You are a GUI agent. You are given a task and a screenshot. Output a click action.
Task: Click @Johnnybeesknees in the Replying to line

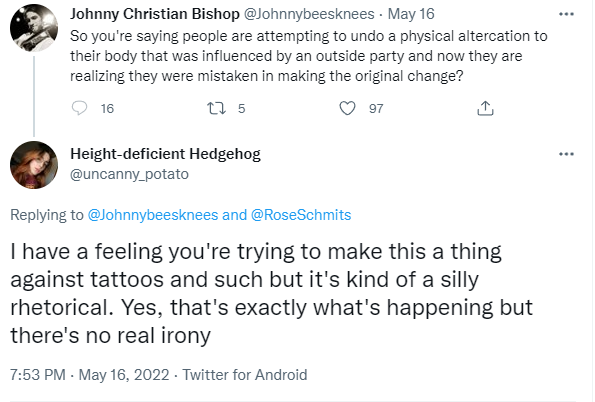(153, 215)
